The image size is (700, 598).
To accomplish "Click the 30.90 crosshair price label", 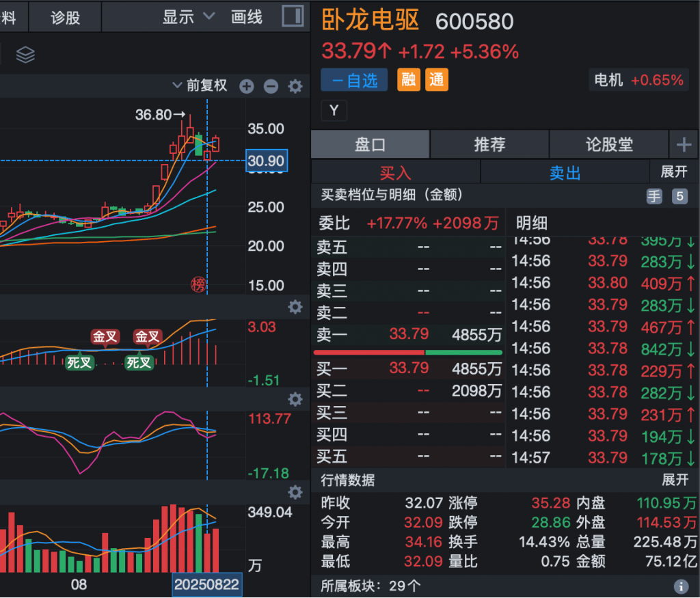I will [267, 161].
